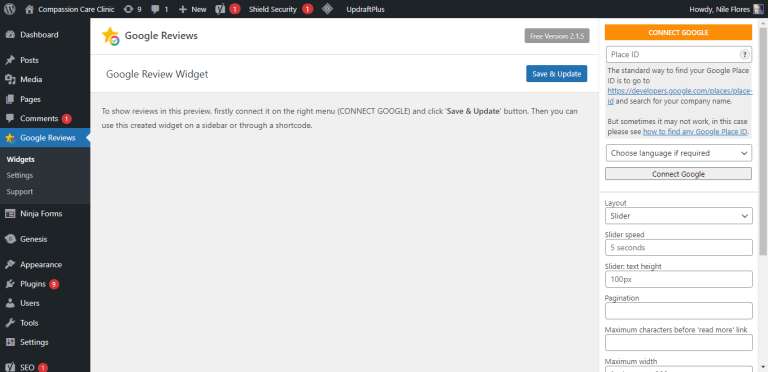Screen dimensions: 768x372
Task: Click the Plugins plug icon
Action: coord(10,284)
